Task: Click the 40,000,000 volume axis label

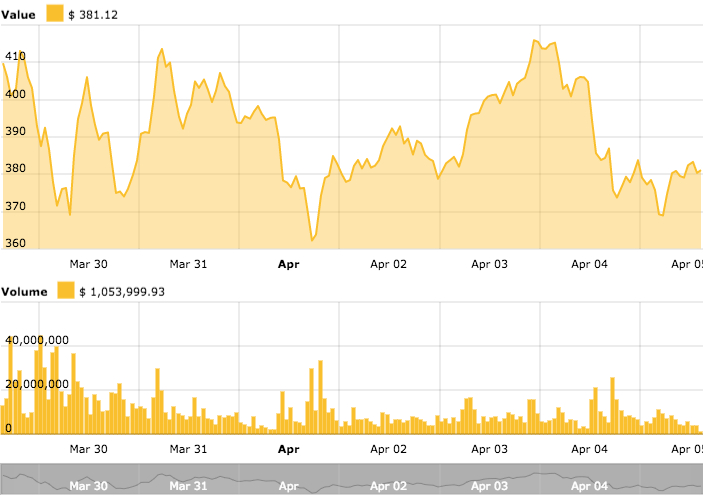Action: [x=37, y=340]
